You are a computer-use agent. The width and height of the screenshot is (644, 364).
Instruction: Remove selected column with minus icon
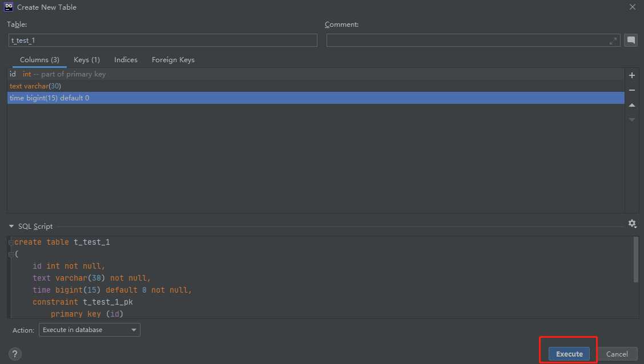pyautogui.click(x=631, y=90)
